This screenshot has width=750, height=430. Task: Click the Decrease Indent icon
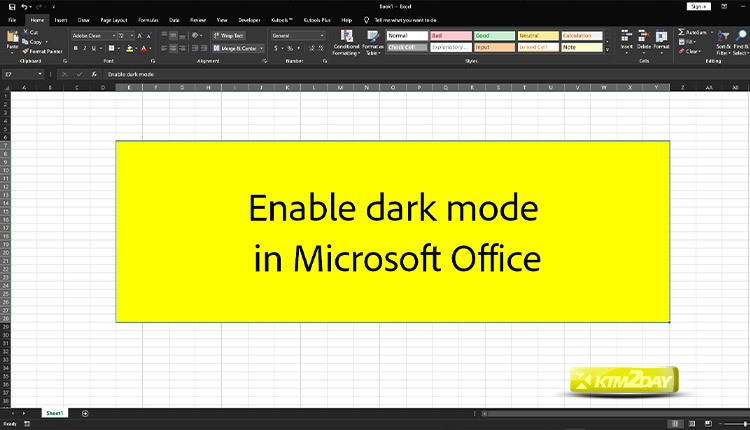[x=195, y=48]
